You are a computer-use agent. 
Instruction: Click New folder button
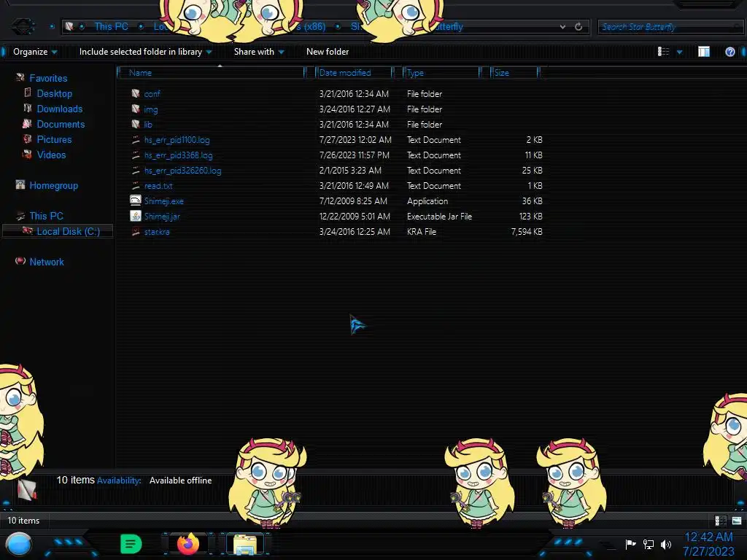pyautogui.click(x=328, y=52)
